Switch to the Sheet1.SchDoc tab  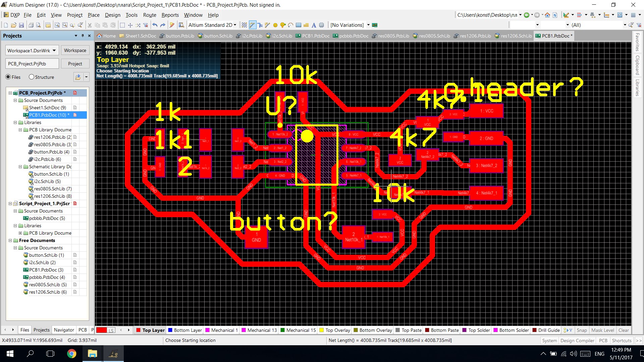click(x=138, y=36)
